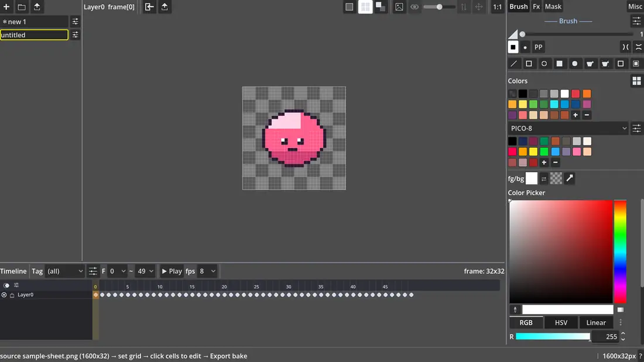Click the plus icon to add new project
The image size is (644, 362).
coord(6,6)
